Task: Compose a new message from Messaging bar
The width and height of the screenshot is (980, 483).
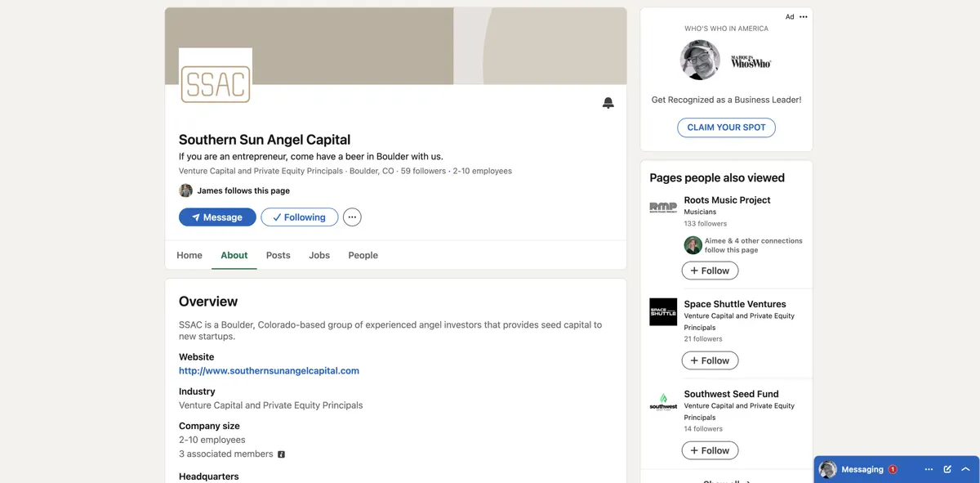Action: tap(947, 470)
